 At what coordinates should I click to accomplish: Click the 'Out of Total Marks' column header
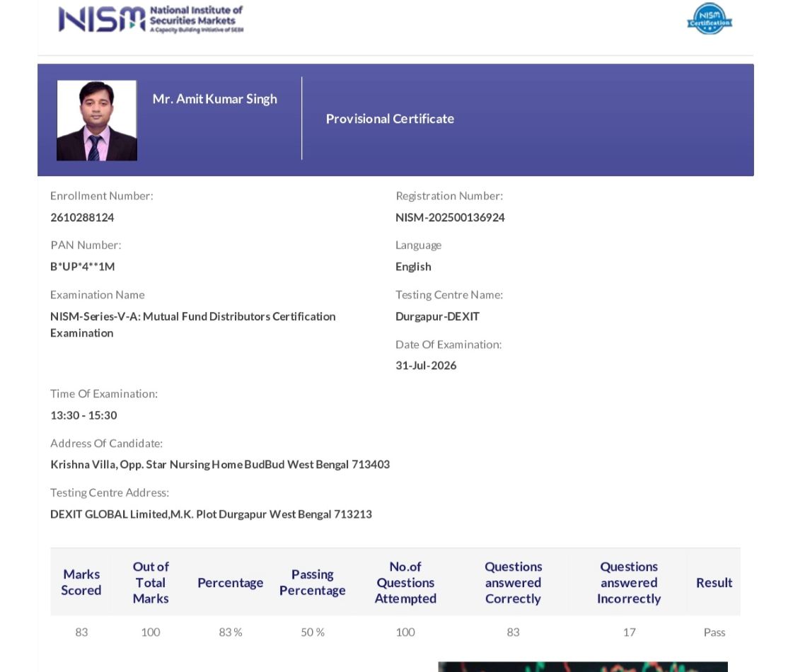(151, 582)
